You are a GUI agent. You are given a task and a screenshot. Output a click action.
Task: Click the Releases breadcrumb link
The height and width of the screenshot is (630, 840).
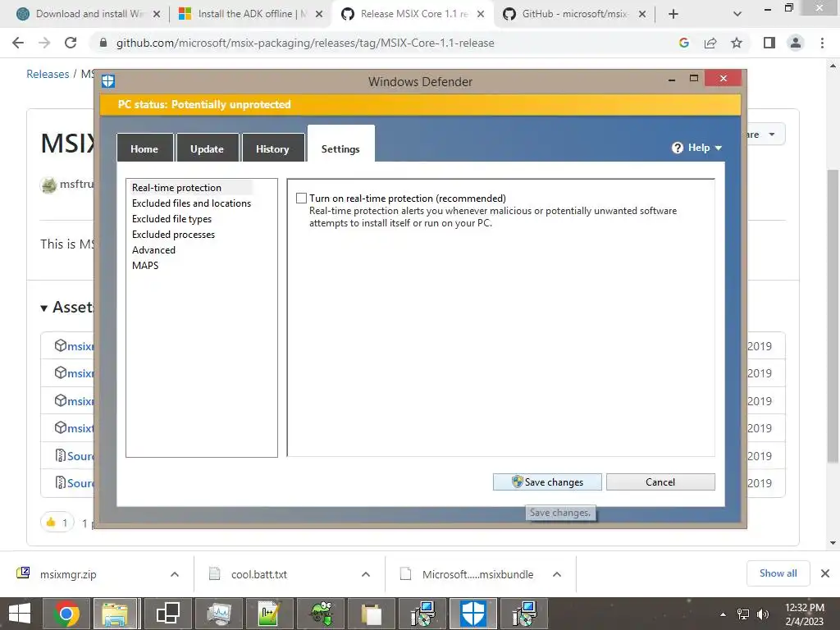click(x=48, y=74)
